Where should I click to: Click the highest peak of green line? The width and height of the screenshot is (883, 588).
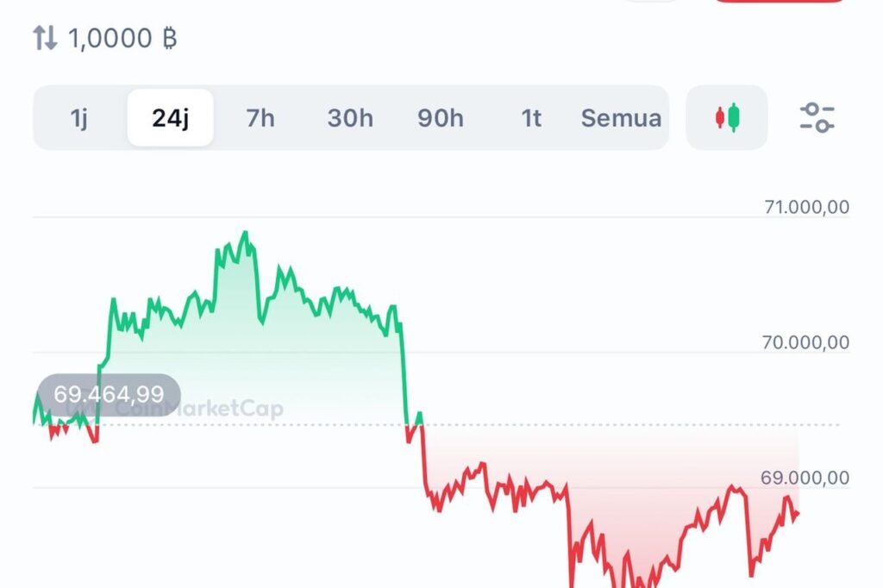tap(245, 232)
